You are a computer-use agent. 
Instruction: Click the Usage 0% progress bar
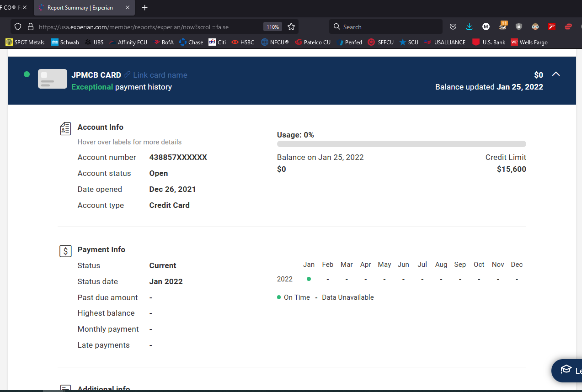pyautogui.click(x=401, y=144)
